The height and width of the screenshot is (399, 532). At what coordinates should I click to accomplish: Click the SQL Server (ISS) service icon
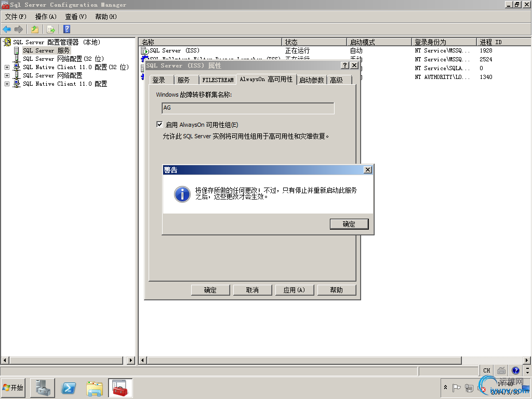[x=144, y=51]
